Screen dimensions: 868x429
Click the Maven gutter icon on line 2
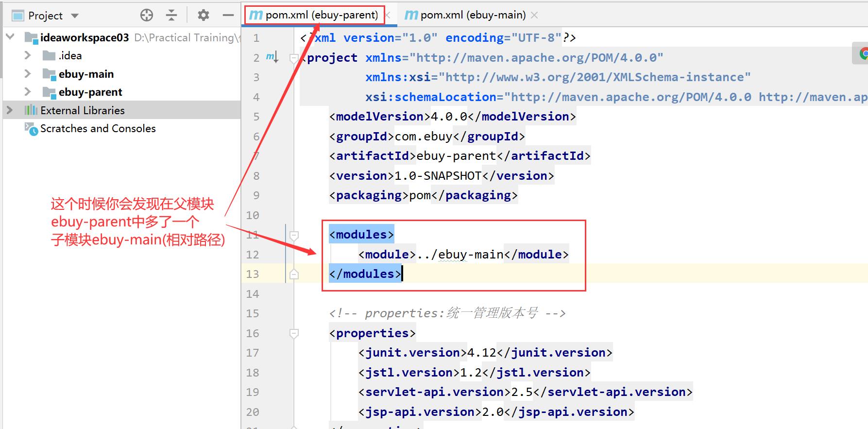(272, 57)
